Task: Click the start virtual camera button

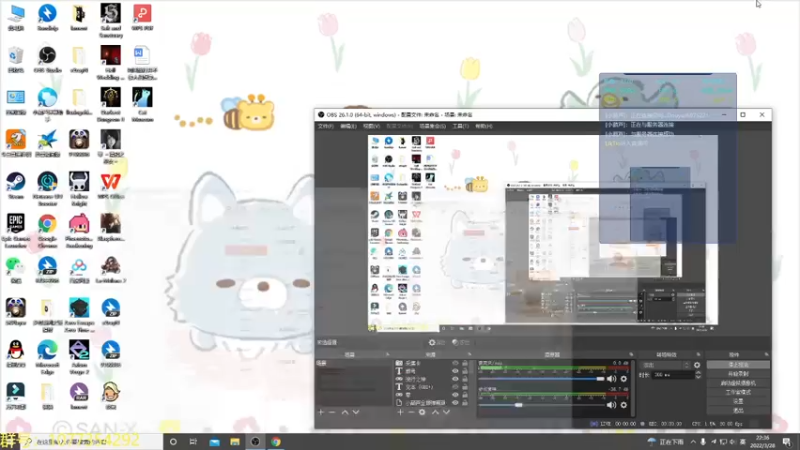Action: click(x=738, y=383)
